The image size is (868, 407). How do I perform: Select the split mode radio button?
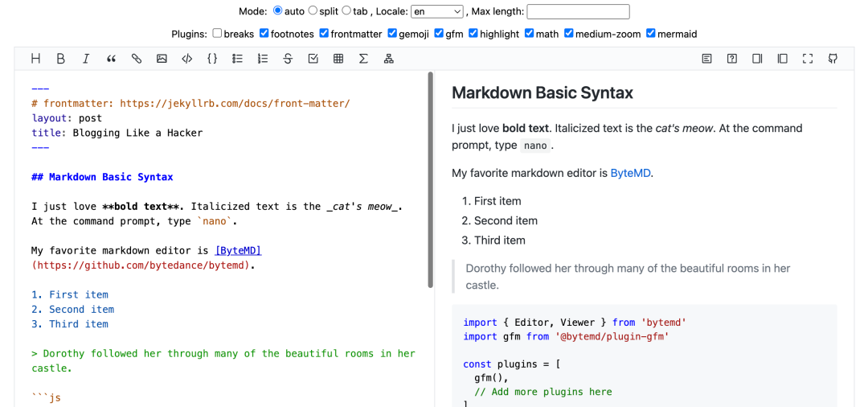click(x=313, y=10)
